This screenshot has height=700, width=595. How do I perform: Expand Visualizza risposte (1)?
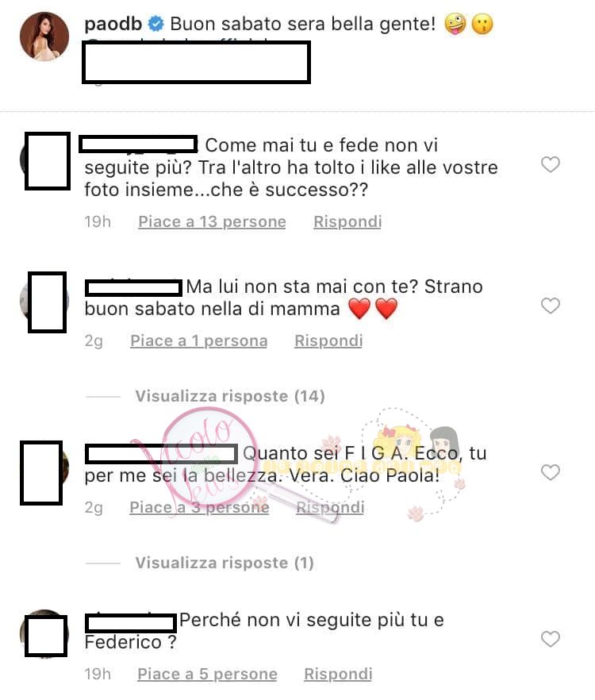pyautogui.click(x=225, y=563)
